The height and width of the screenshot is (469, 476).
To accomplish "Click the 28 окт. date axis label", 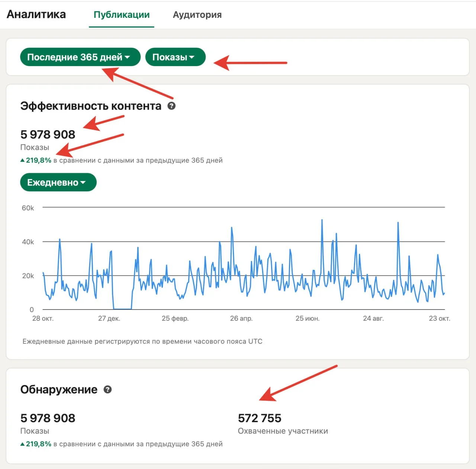I will pos(43,318).
